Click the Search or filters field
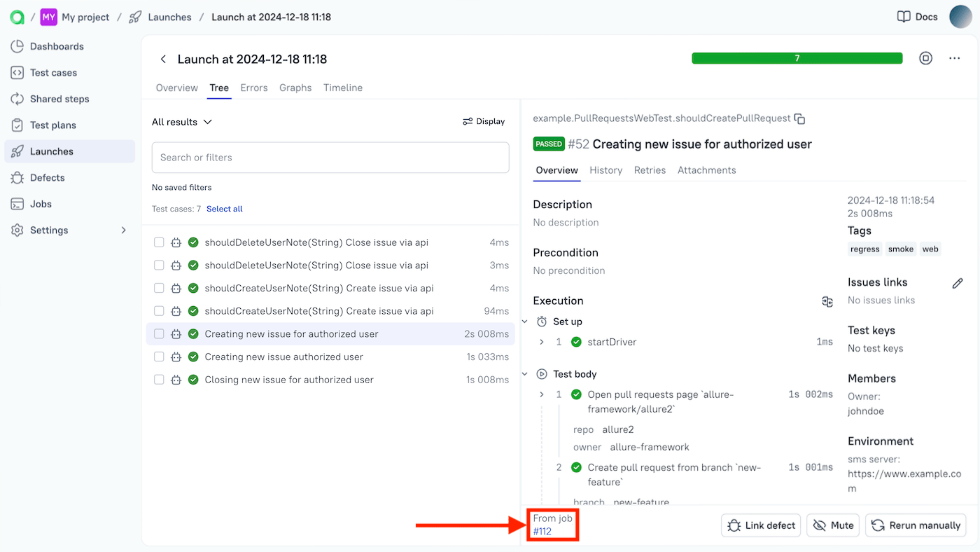The height and width of the screenshot is (552, 980). point(330,157)
